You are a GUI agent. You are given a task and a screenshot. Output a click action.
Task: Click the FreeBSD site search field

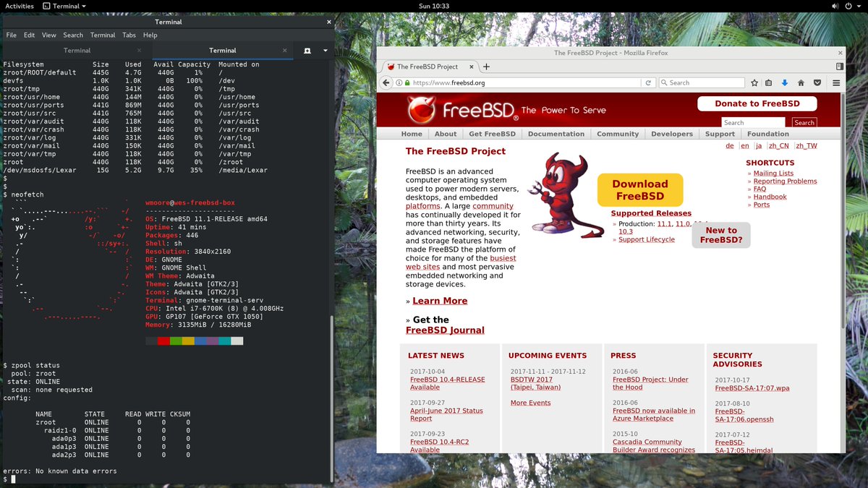pyautogui.click(x=753, y=123)
